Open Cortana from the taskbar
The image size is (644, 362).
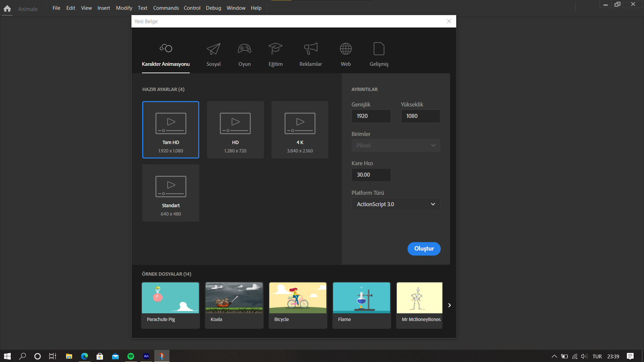(x=38, y=356)
